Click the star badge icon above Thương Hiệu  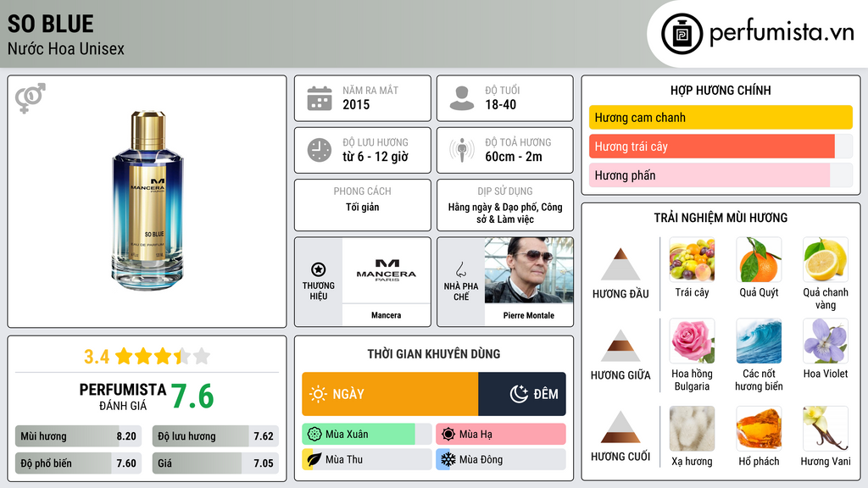point(319,269)
